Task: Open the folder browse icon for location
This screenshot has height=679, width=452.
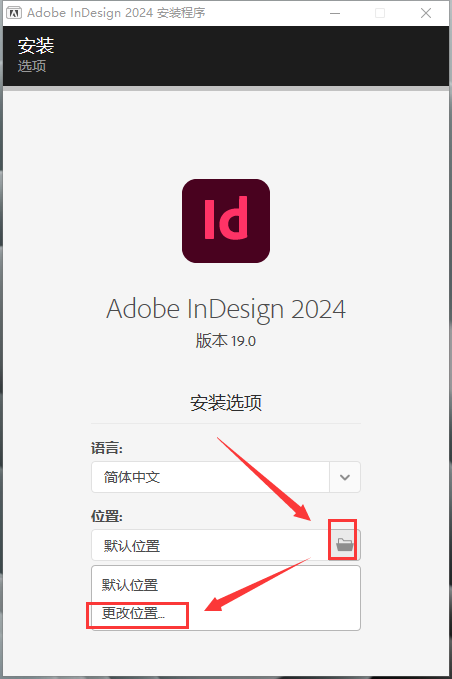Action: pos(344,544)
